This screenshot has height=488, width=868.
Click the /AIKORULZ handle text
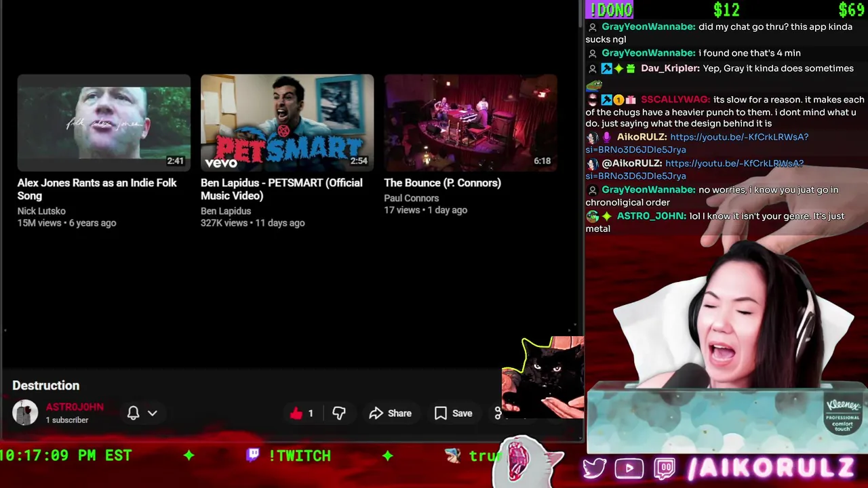pos(771,468)
